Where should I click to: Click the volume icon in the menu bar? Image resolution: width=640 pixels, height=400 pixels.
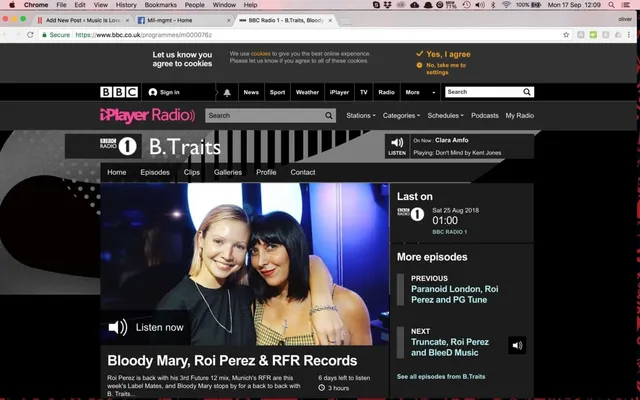point(480,5)
